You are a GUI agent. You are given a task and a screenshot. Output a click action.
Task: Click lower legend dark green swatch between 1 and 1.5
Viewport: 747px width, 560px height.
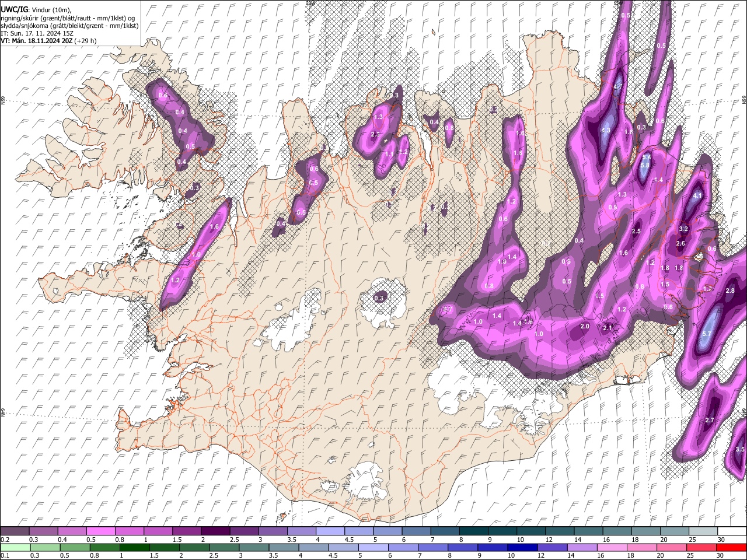pos(135,547)
